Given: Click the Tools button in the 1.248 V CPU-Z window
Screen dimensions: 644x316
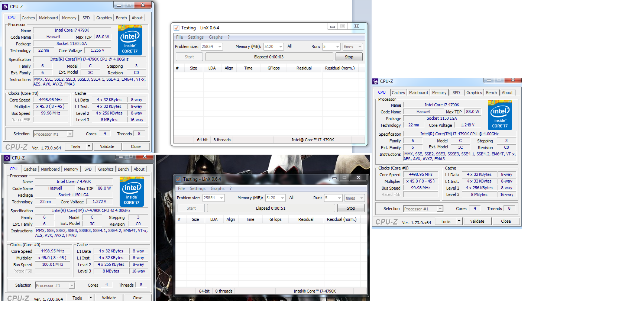Looking at the screenshot, I should pos(446,221).
